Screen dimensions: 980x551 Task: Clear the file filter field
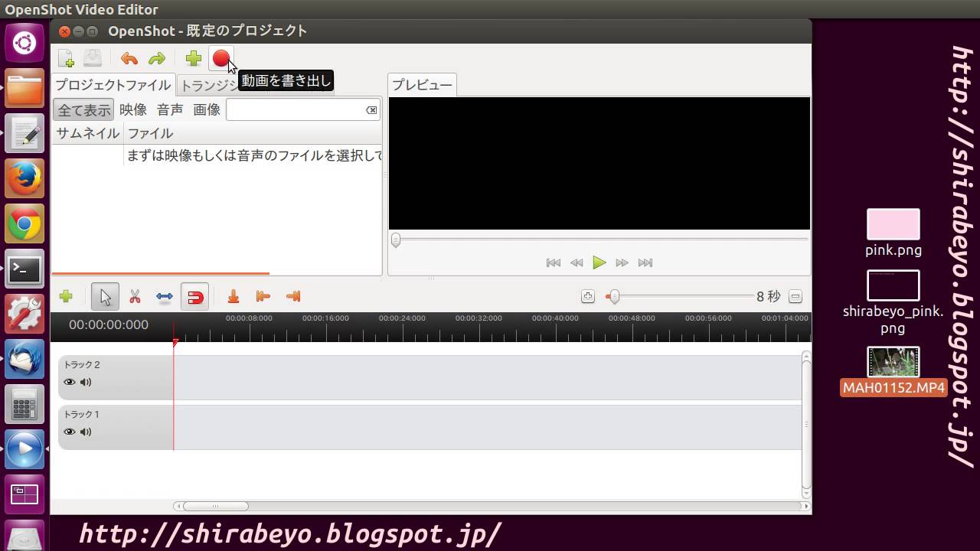click(x=371, y=110)
